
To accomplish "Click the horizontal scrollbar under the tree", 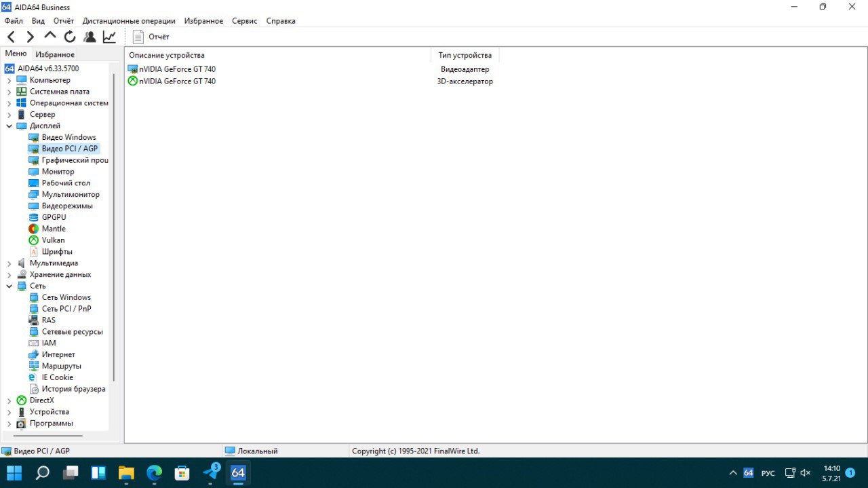I will (49, 436).
